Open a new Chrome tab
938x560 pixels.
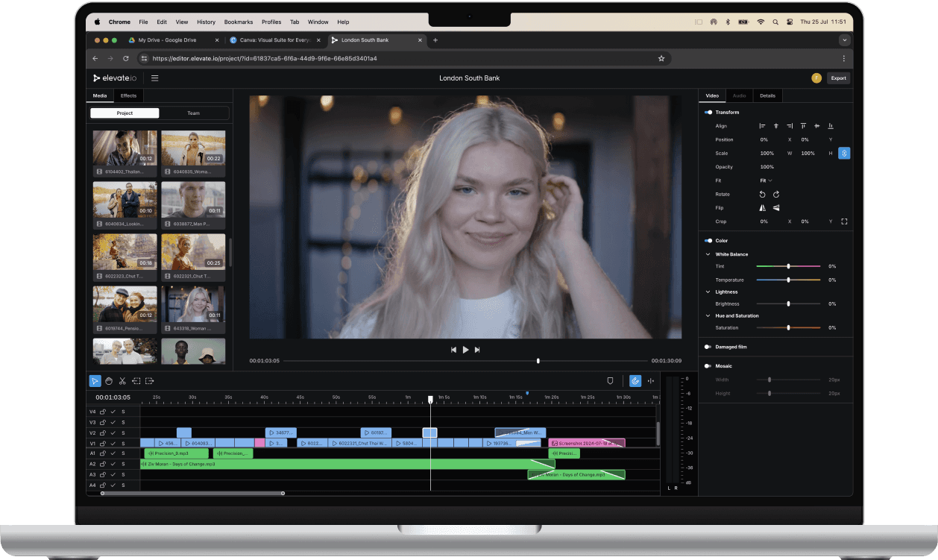point(435,40)
